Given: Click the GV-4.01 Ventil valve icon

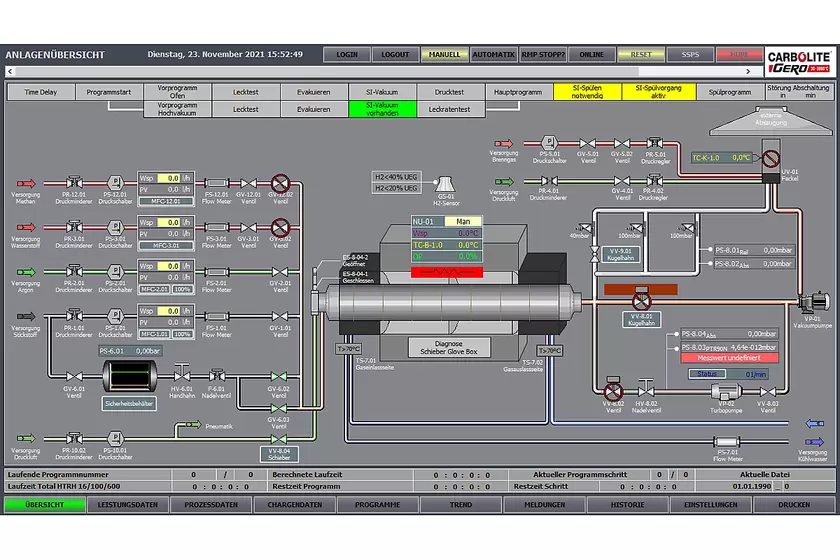Looking at the screenshot, I should coord(622,181).
